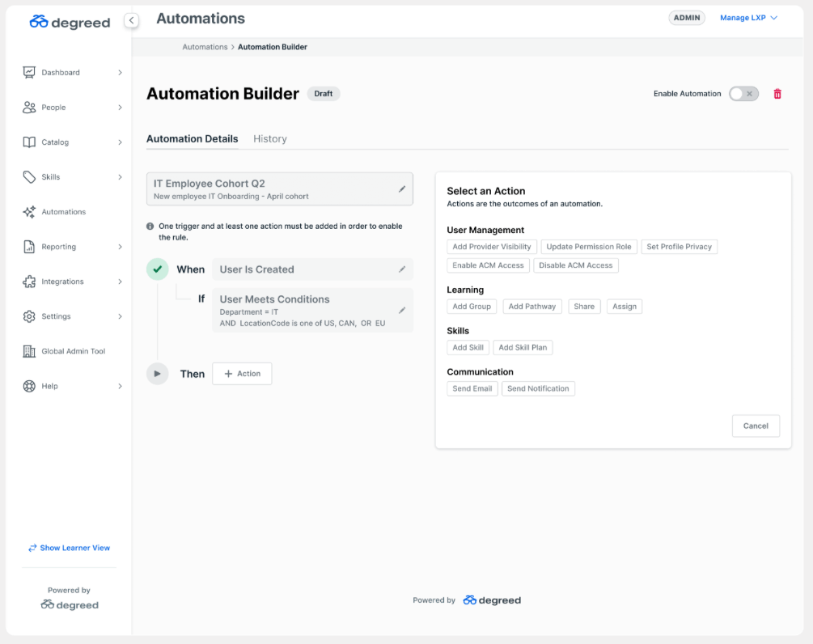Edit the User Is Created trigger pencil
Screen dimensions: 813x644
click(402, 269)
